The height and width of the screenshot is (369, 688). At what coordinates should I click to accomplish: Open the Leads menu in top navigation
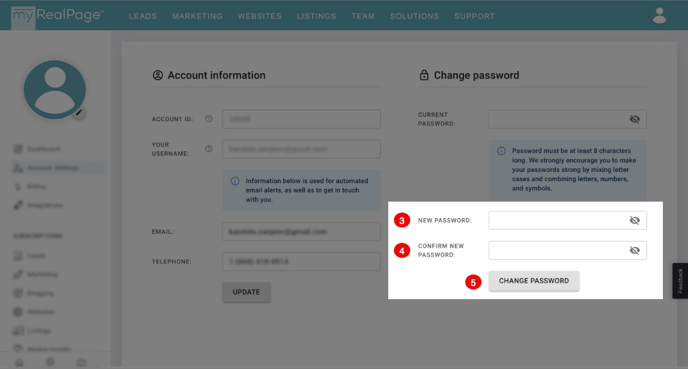tap(143, 16)
